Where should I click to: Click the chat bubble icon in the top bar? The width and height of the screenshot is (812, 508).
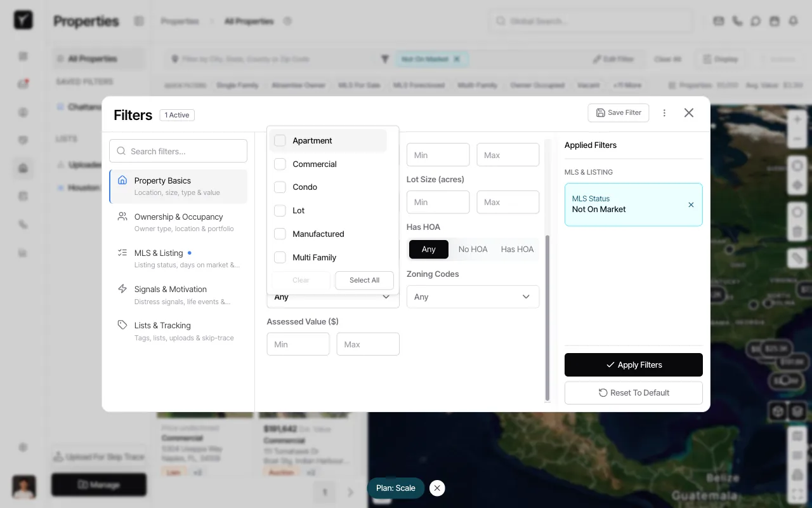tap(756, 20)
